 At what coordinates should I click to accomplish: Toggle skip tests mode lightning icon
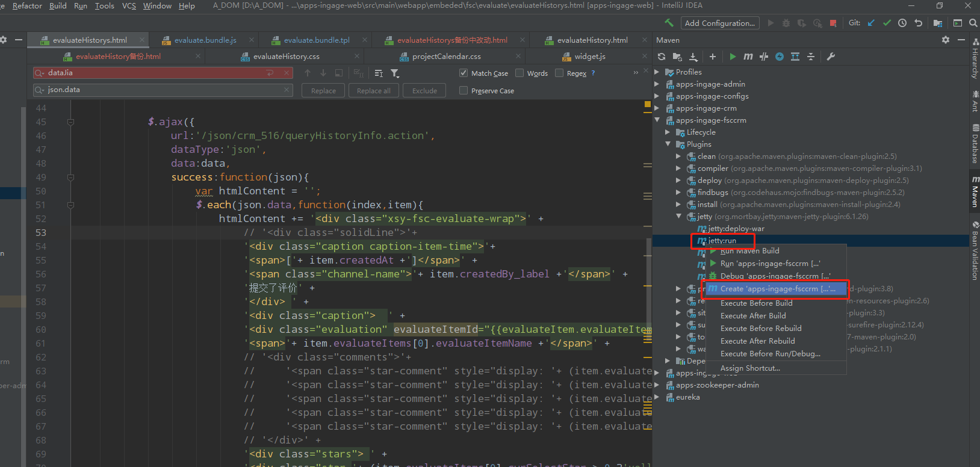tap(780, 57)
